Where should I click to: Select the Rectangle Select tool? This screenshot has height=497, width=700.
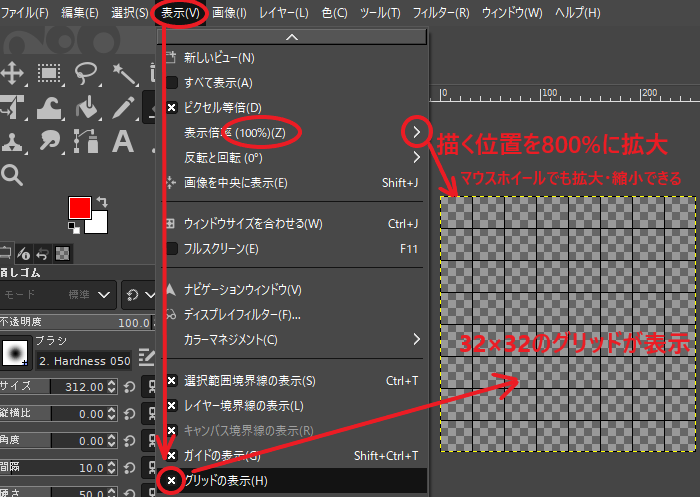point(49,73)
